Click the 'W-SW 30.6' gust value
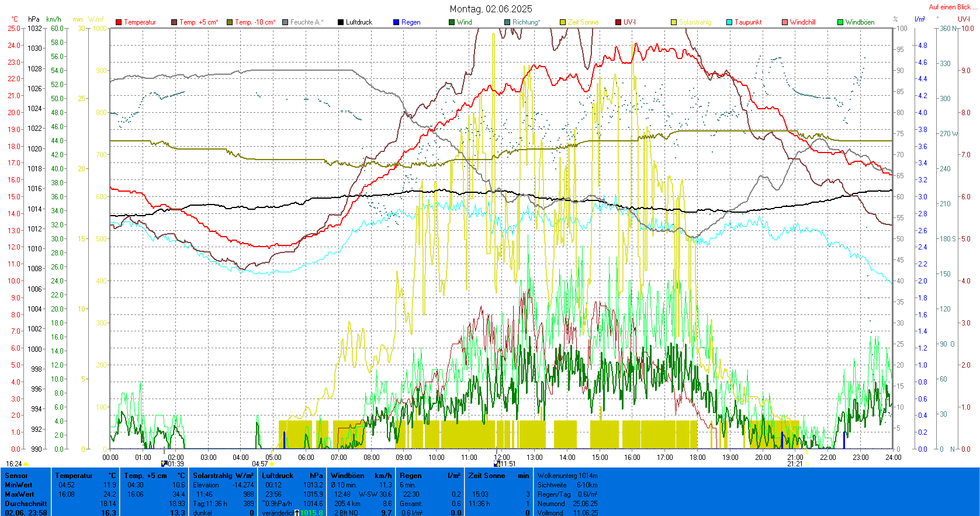The width and height of the screenshot is (980, 516). coord(375,494)
